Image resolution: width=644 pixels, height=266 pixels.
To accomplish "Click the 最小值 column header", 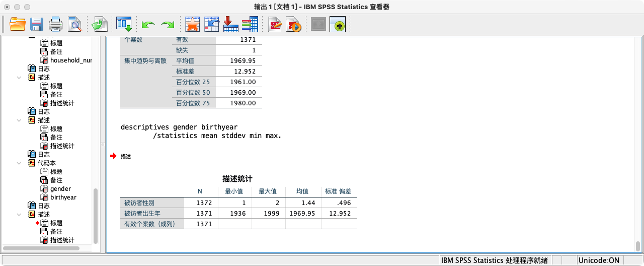I will (x=234, y=191).
